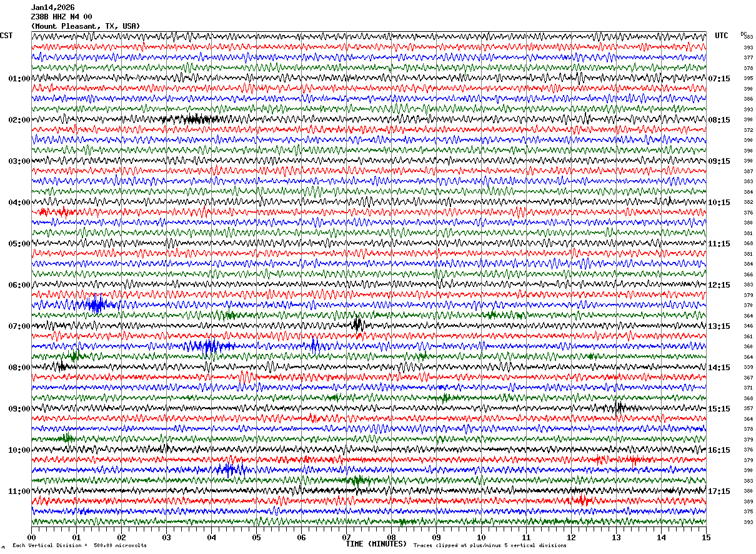The width and height of the screenshot is (756, 554).
Task: Click the minute axis tick "12"
Action: pos(571,537)
